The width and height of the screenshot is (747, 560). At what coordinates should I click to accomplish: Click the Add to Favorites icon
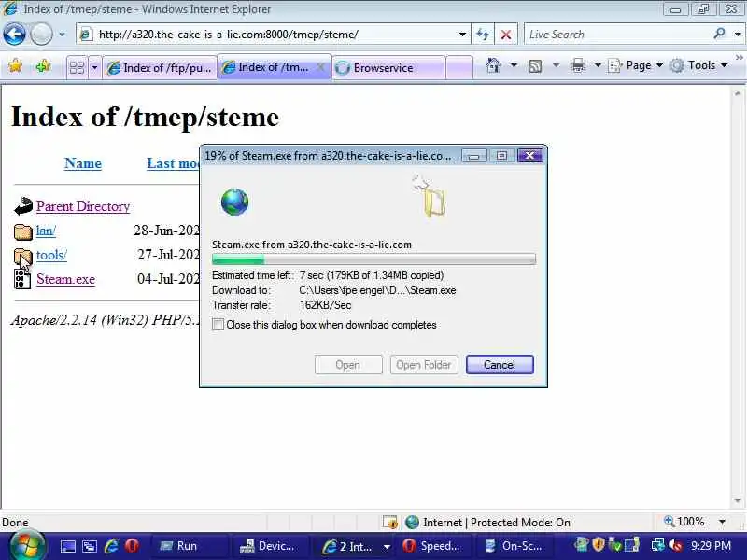[x=43, y=65]
